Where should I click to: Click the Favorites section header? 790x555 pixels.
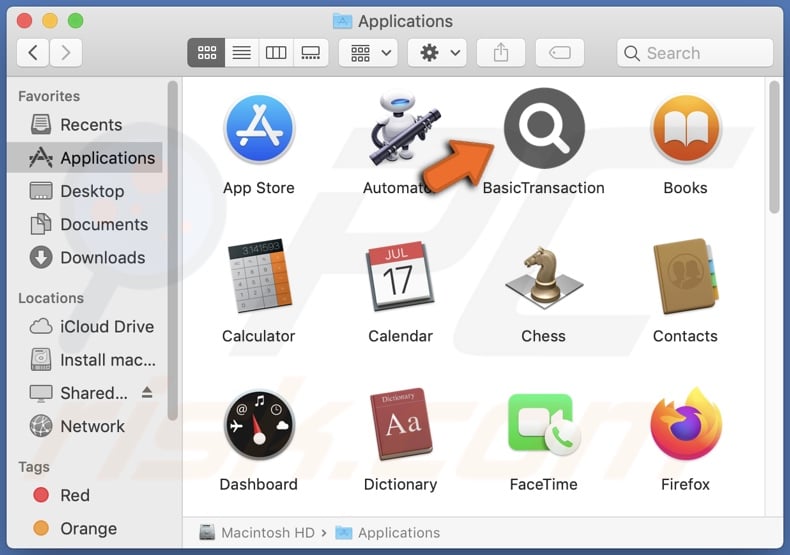click(x=49, y=96)
